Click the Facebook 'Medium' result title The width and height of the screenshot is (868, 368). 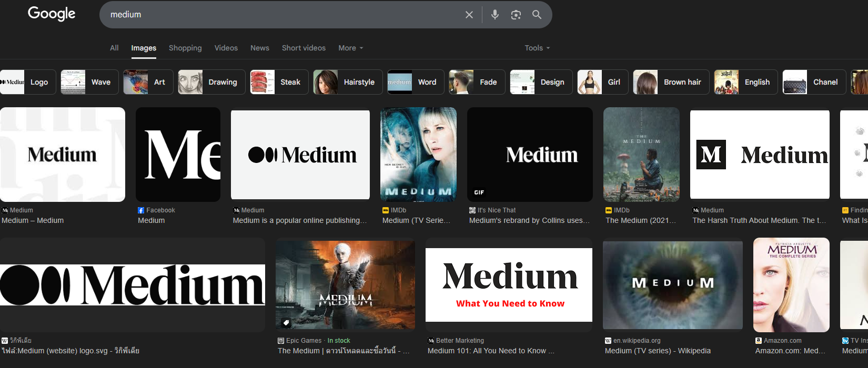(152, 221)
